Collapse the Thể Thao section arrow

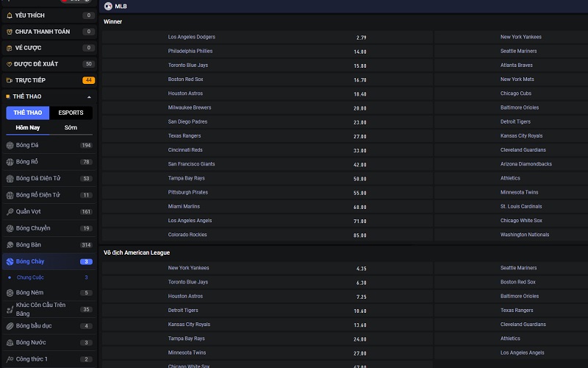[89, 96]
